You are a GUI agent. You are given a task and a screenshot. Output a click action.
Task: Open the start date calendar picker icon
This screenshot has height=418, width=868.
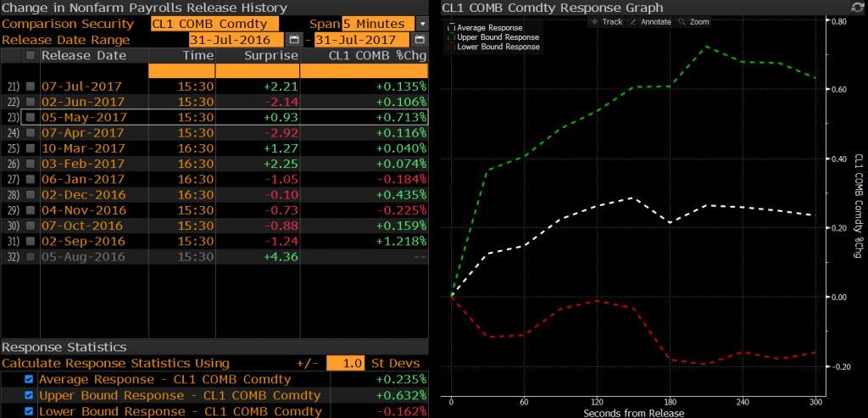[x=294, y=40]
